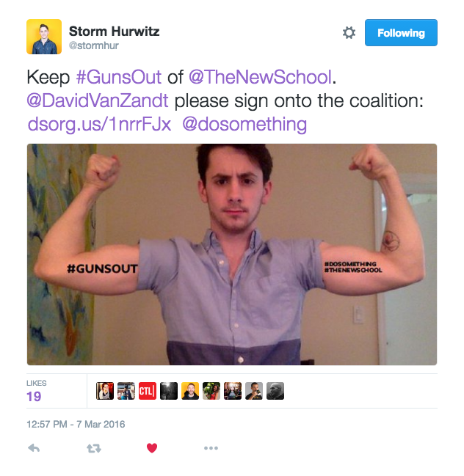The width and height of the screenshot is (464, 476).
Task: Open the @DavidVanZandt mention
Action: tap(98, 100)
